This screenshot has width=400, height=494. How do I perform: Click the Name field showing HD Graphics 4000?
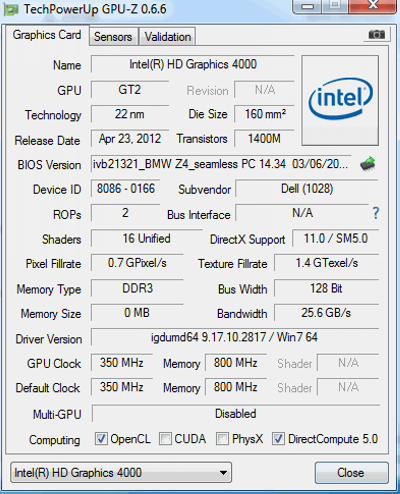(193, 64)
